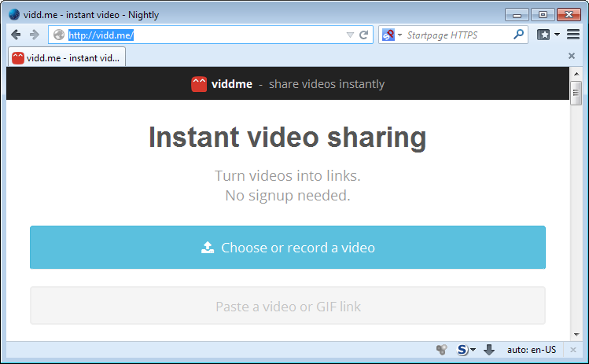Open the hamburger menu in toolbar
589x364 pixels.
573,35
